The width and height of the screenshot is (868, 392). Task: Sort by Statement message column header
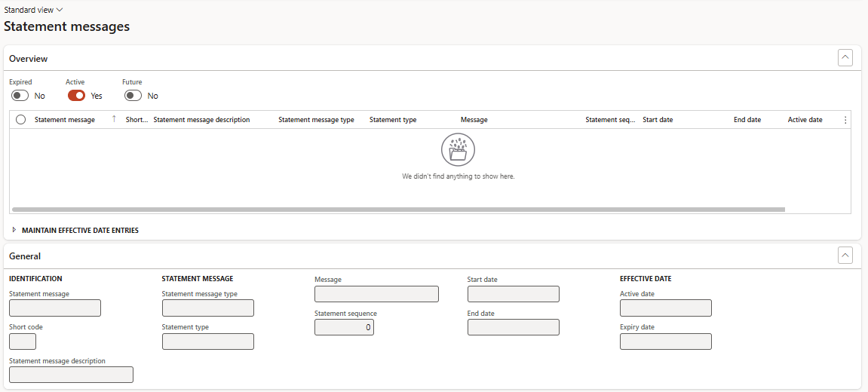[x=65, y=120]
